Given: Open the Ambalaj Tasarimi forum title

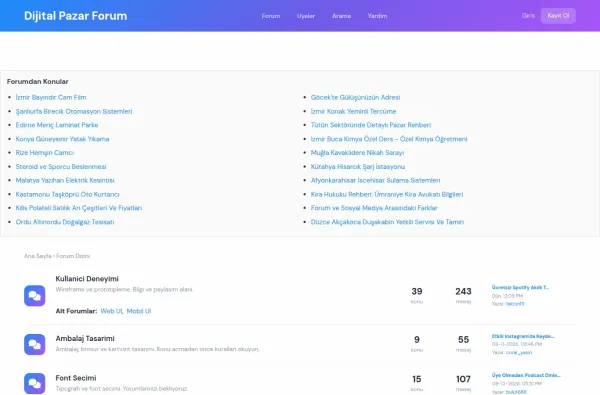Looking at the screenshot, I should click(85, 338).
